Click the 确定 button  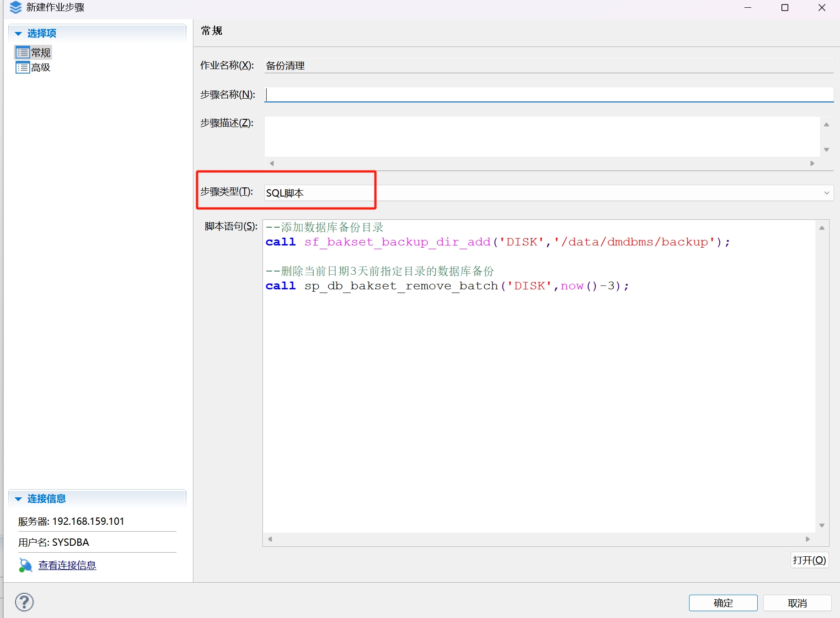(x=723, y=603)
